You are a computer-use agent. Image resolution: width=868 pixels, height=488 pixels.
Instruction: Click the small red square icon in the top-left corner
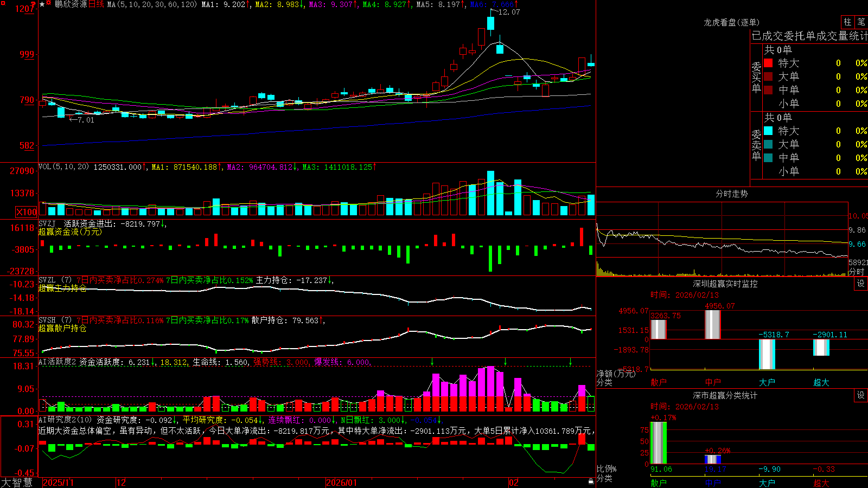pyautogui.click(x=2, y=2)
